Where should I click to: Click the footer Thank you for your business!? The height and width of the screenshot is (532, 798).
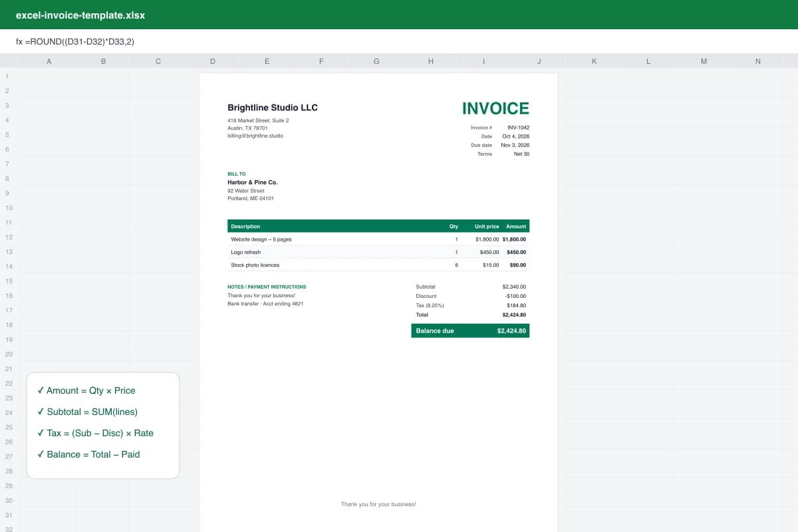pyautogui.click(x=378, y=504)
